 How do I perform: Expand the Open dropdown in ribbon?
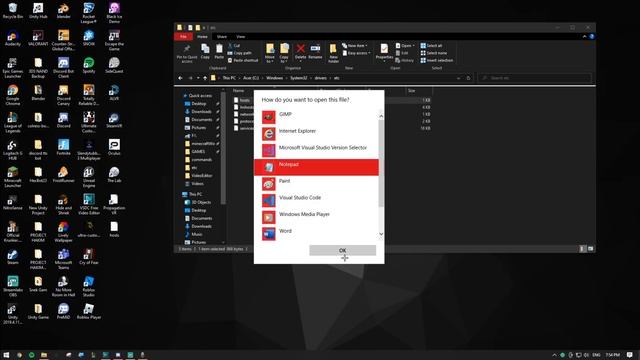pyautogui.click(x=404, y=46)
